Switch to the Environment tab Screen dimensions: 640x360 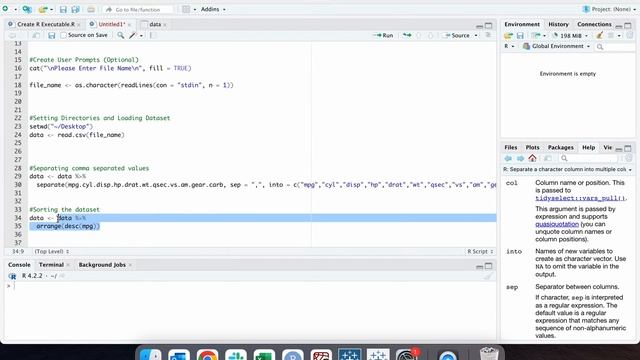[522, 24]
